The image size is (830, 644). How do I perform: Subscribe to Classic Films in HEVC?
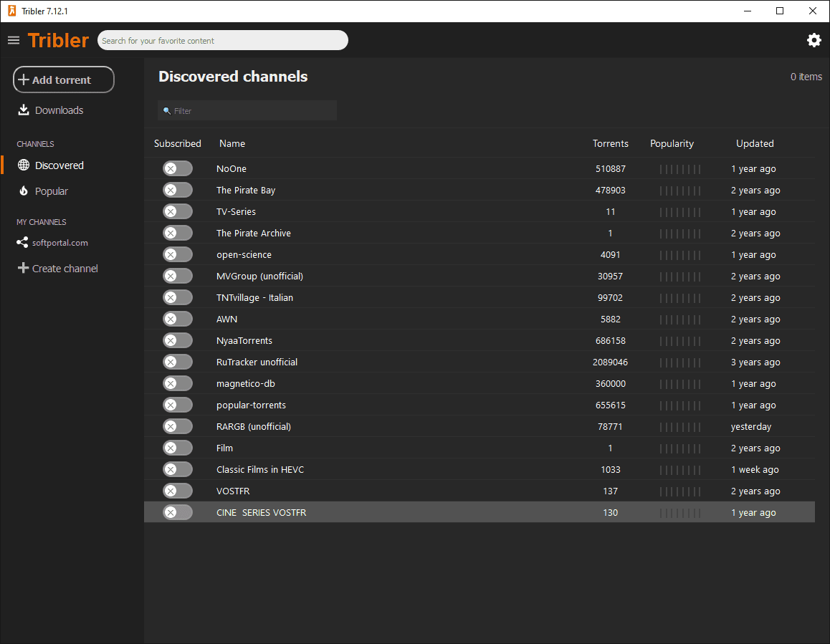coord(177,469)
